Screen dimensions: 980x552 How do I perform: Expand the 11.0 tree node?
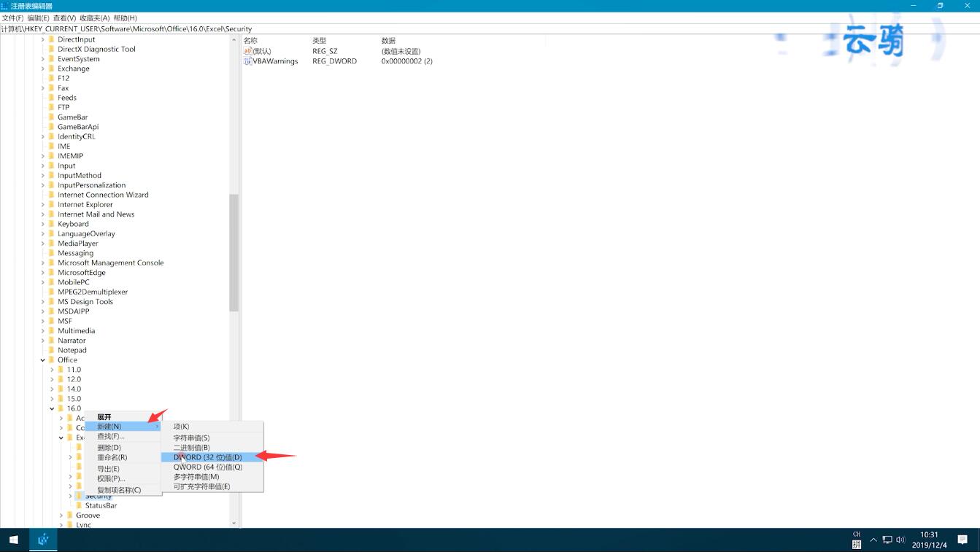pos(52,370)
